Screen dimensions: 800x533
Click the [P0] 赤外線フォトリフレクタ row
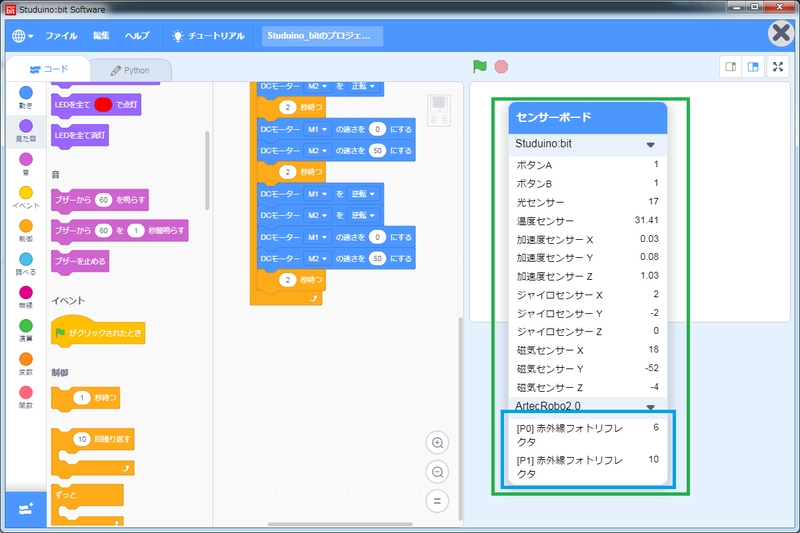pyautogui.click(x=588, y=435)
